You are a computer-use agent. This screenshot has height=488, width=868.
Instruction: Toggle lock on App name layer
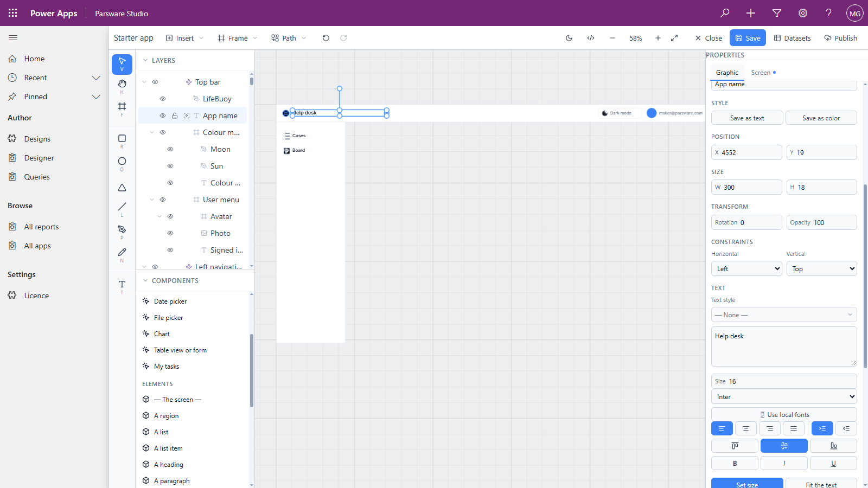point(175,115)
